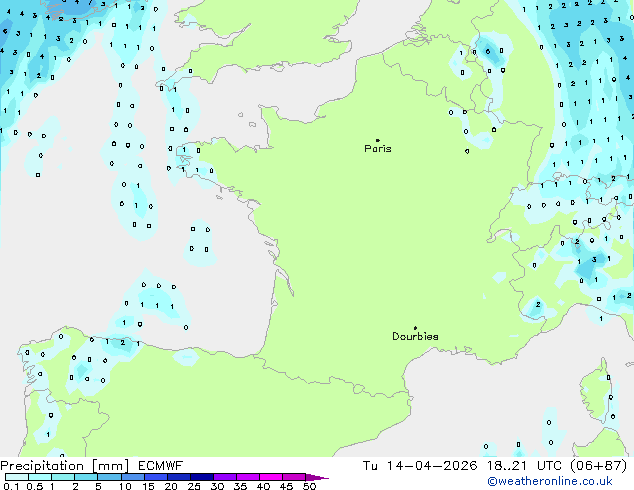Viewport: 634px width, 490px height.
Task: Select the 30 to 35 mm purple swatch
Action: pos(224,477)
